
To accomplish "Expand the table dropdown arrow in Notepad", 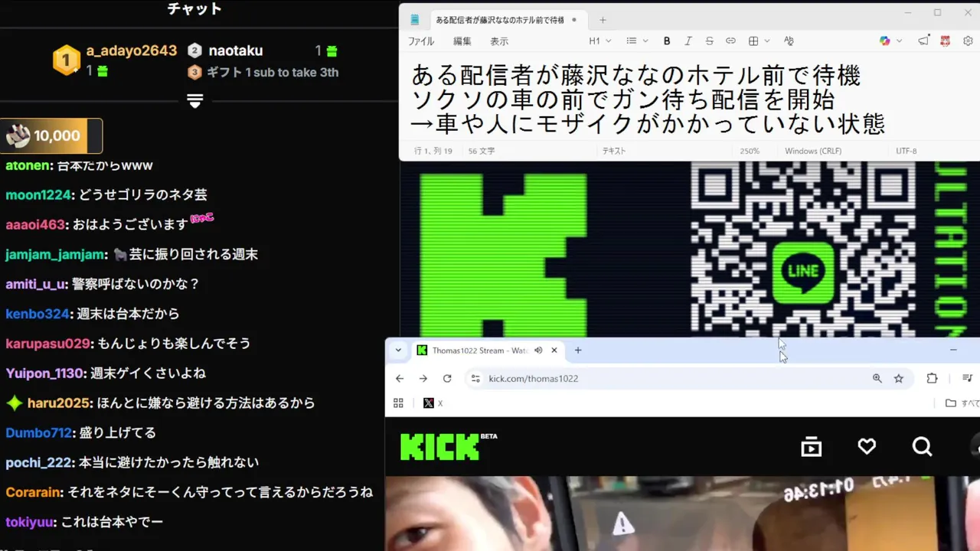I will [767, 41].
